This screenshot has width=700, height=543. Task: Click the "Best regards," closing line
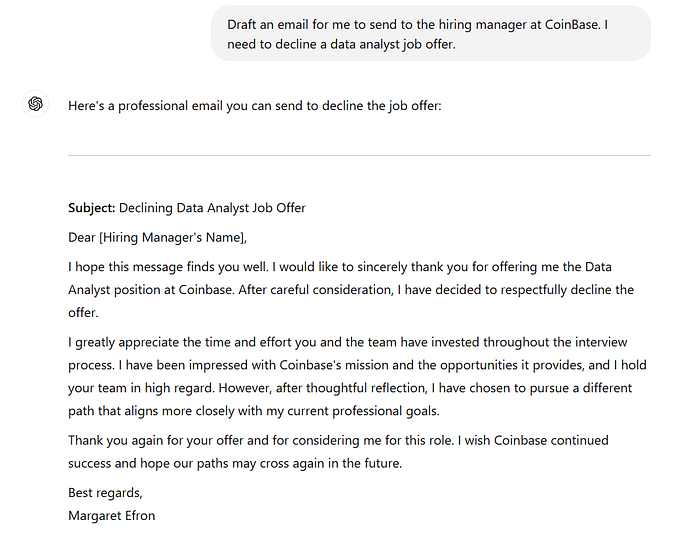105,493
